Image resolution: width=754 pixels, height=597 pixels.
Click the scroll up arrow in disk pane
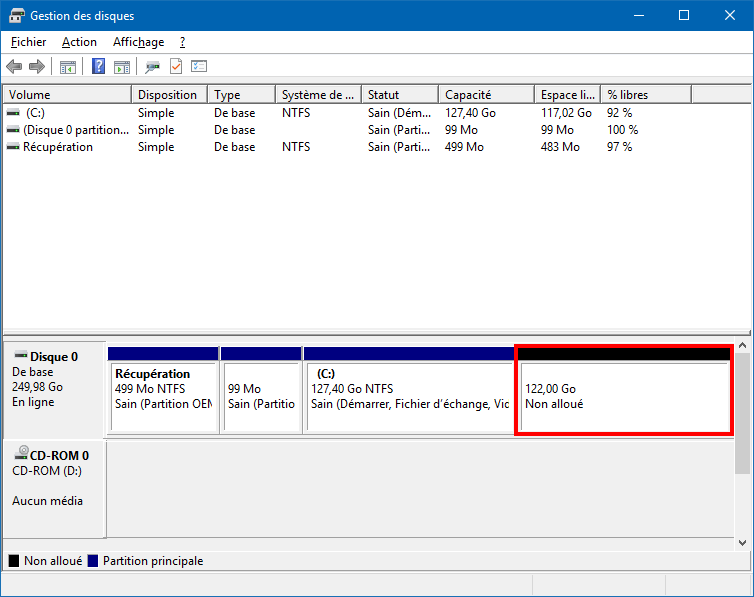(x=742, y=345)
